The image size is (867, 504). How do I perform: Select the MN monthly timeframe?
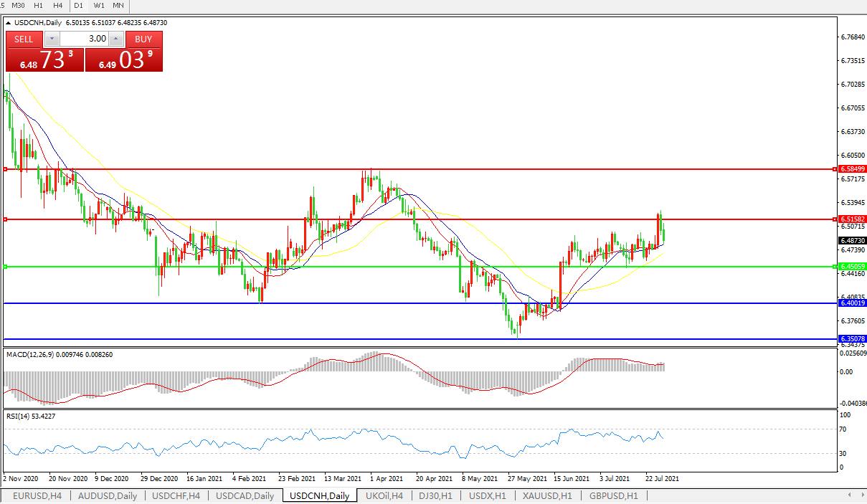[x=118, y=5]
